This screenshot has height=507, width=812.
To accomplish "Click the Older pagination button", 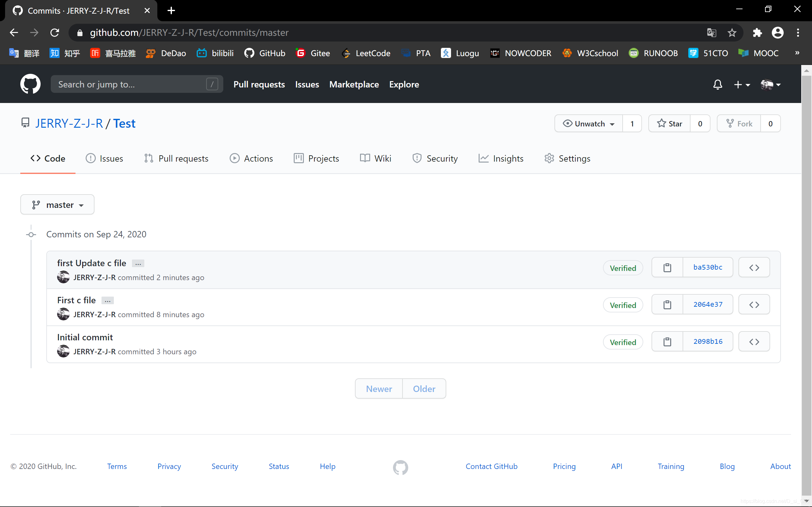I will 424,388.
